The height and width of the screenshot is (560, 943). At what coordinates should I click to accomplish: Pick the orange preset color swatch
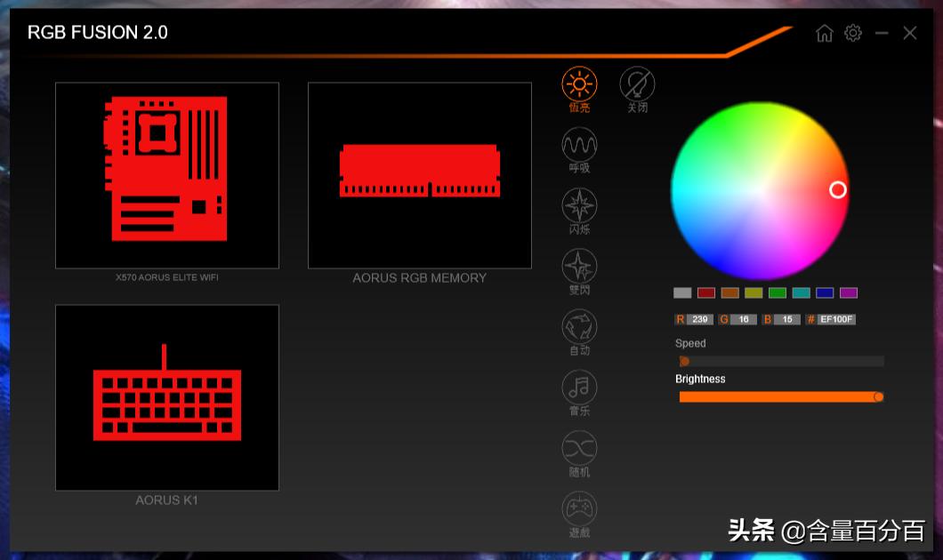(x=729, y=292)
